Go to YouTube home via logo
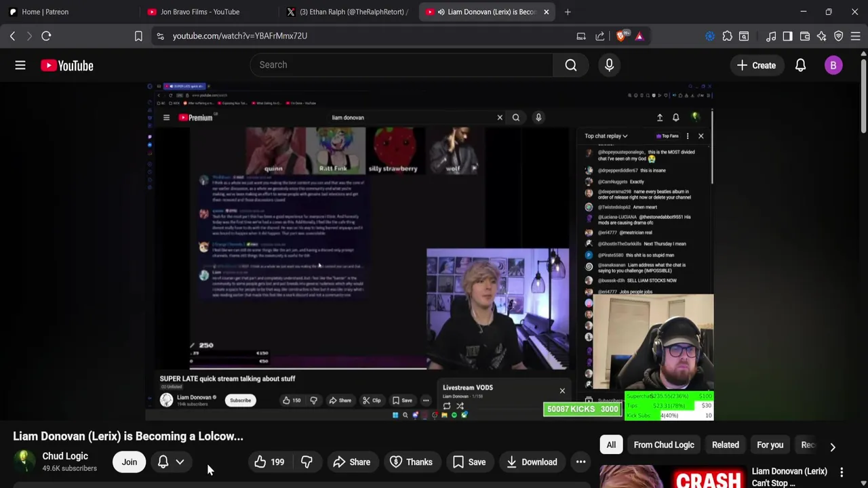This screenshot has width=868, height=488. [x=66, y=66]
